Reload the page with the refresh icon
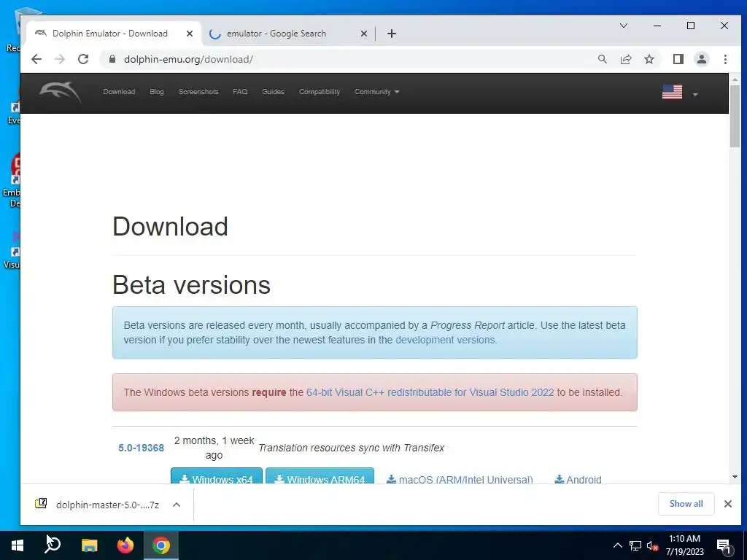747x560 pixels. [x=83, y=59]
